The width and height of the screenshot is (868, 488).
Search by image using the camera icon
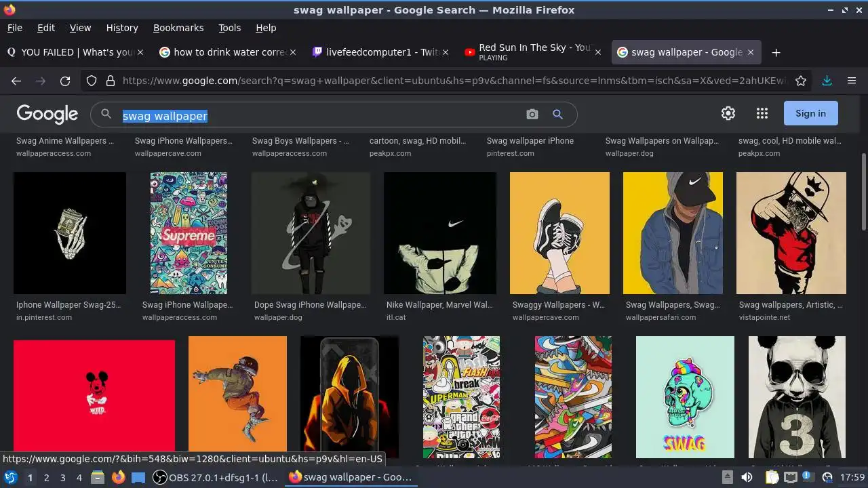click(x=532, y=115)
